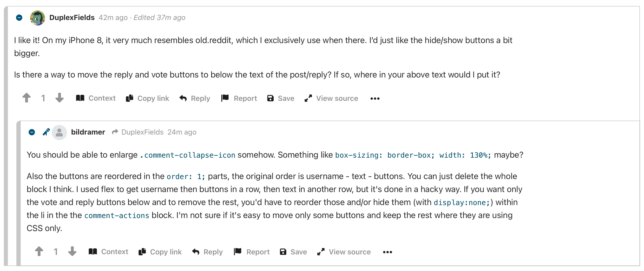The height and width of the screenshot is (271, 644).
Task: Collapse DuplexFields' comment thread
Action: click(x=19, y=18)
